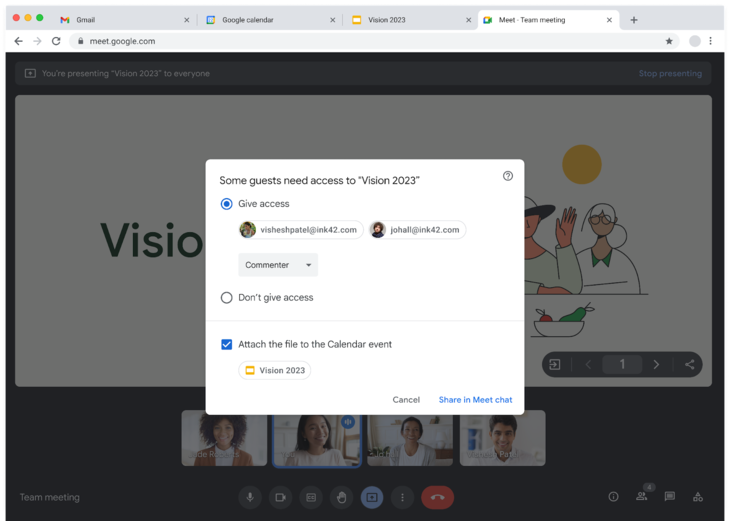Image resolution: width=729 pixels, height=525 pixels.
Task: Click the exit slideshow control icon
Action: pyautogui.click(x=555, y=364)
